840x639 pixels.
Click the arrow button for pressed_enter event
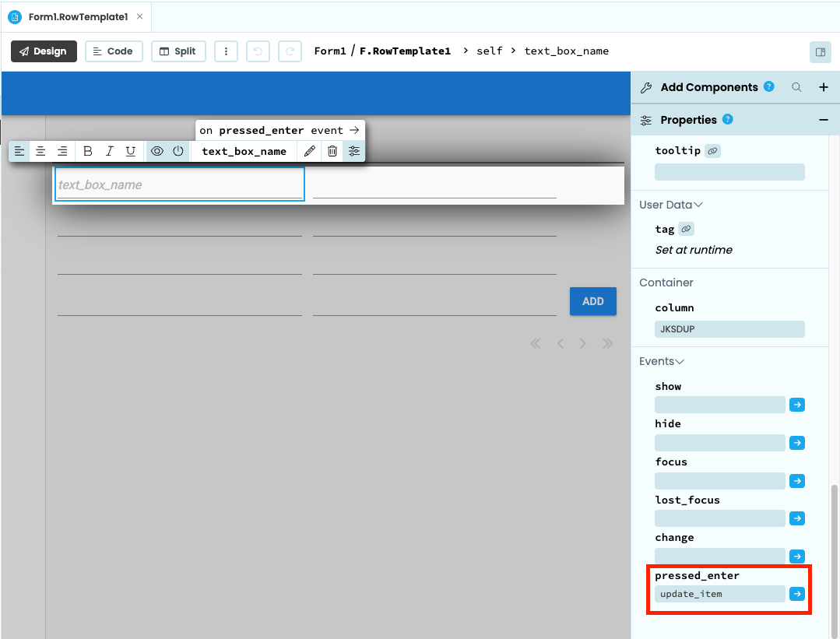pos(797,594)
